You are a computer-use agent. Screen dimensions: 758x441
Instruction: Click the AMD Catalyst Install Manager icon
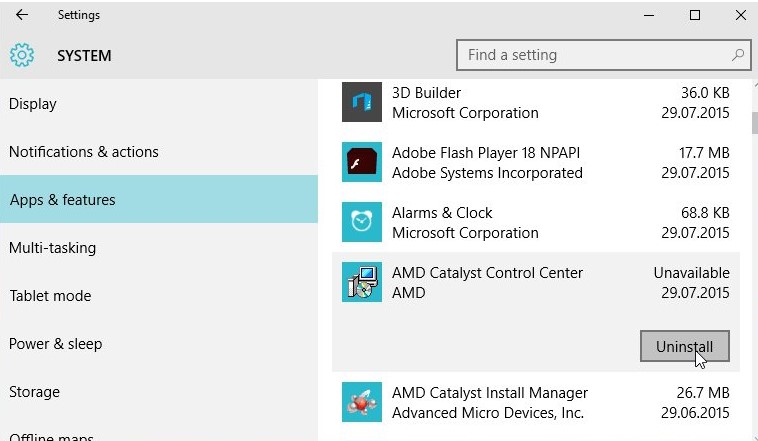tap(362, 402)
